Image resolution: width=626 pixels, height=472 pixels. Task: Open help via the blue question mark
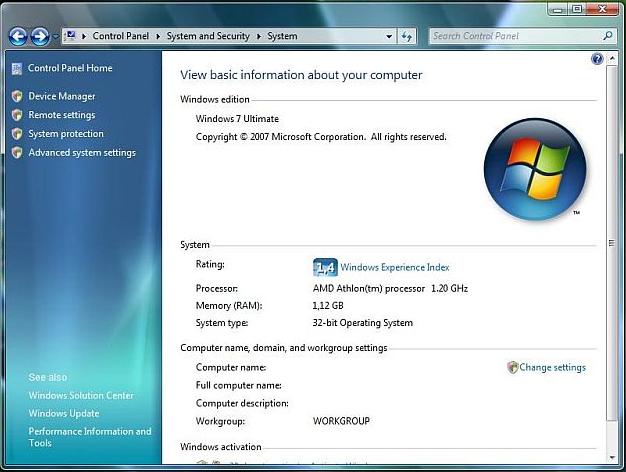tap(597, 59)
